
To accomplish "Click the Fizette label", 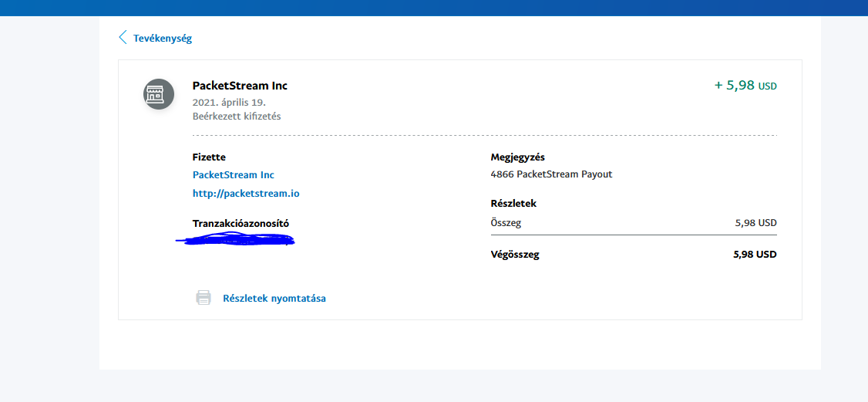I will (x=209, y=157).
